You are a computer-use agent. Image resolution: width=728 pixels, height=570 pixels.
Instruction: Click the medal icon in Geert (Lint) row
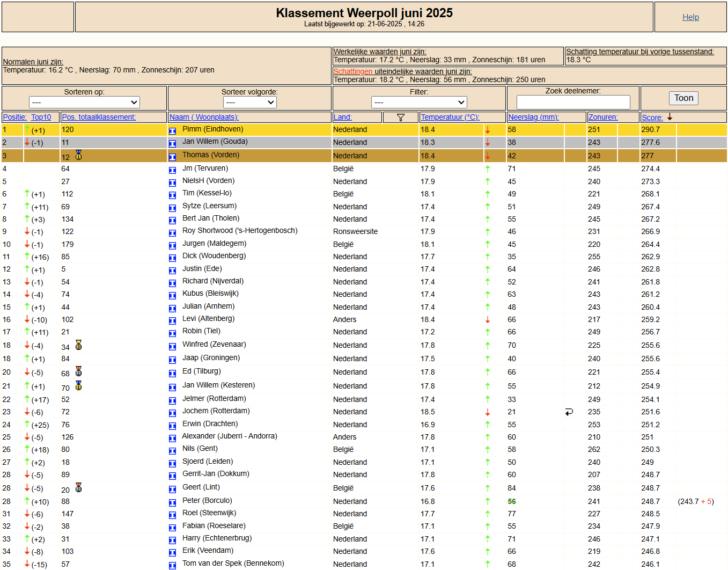point(78,487)
